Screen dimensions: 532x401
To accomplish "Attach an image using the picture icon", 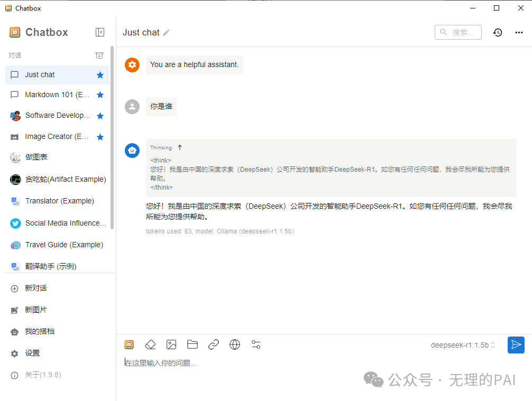I will (171, 344).
